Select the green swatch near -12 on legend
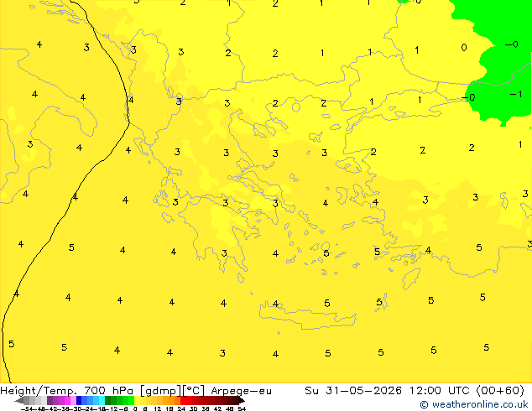Image resolution: width=532 pixels, height=411 pixels. (x=113, y=400)
